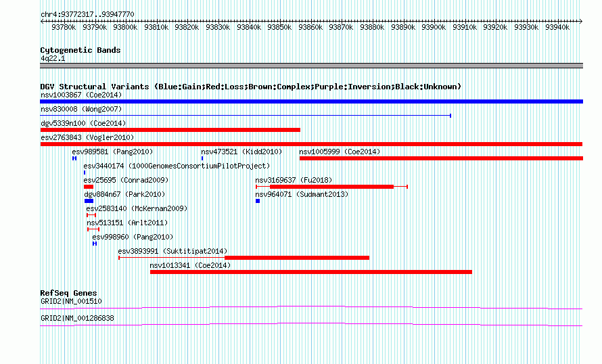Click the Cytogenetic Bands track title

tap(80, 50)
